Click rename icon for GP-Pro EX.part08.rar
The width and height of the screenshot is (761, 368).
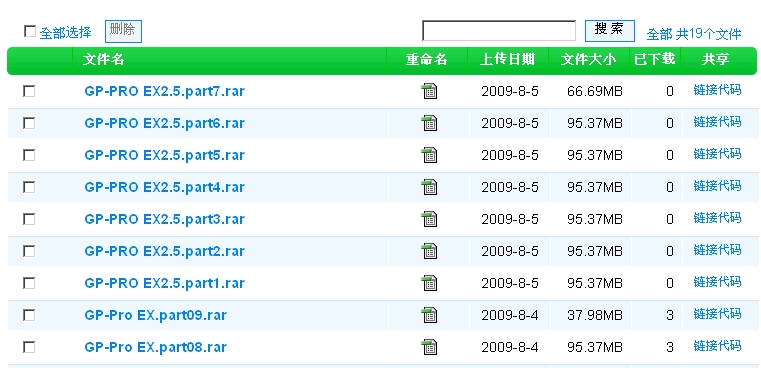[429, 347]
